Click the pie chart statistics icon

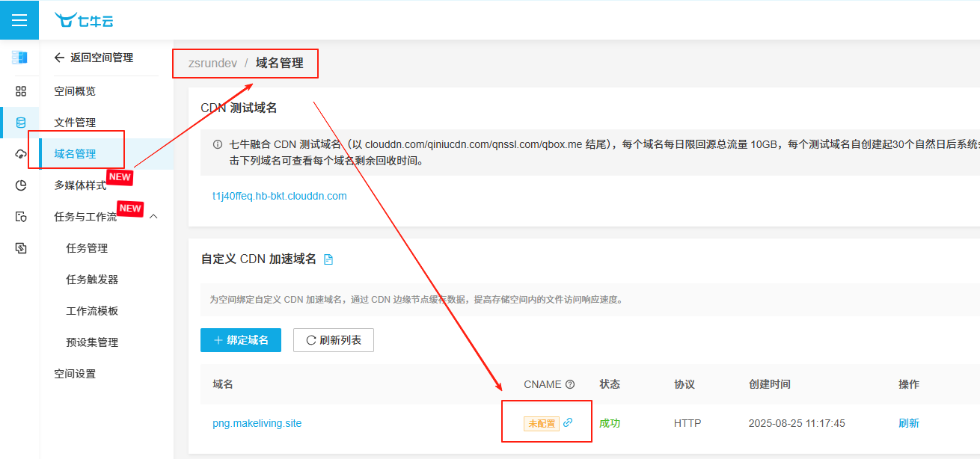coord(20,185)
